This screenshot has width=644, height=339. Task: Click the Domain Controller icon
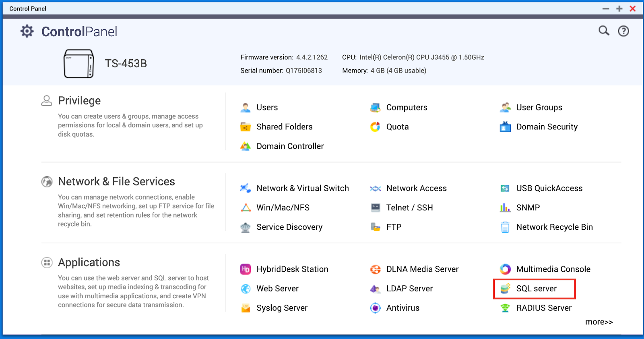point(246,146)
